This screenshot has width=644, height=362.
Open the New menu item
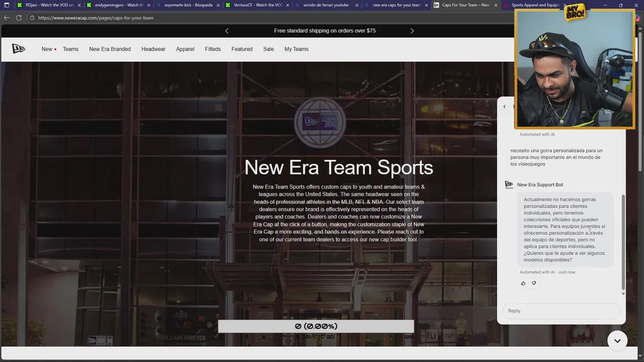pos(47,49)
